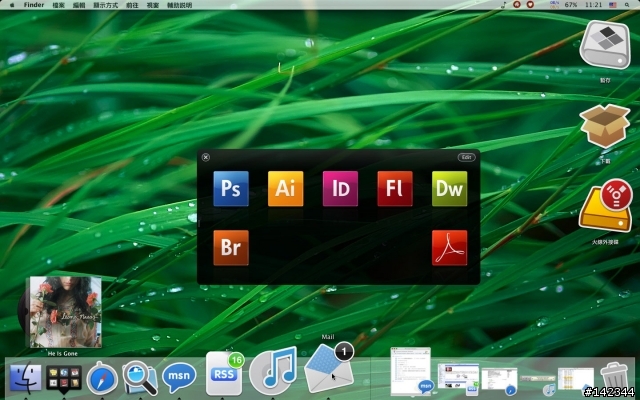The height and width of the screenshot is (400, 640).
Task: Open Illustrator via the Ai icon
Action: (x=285, y=189)
